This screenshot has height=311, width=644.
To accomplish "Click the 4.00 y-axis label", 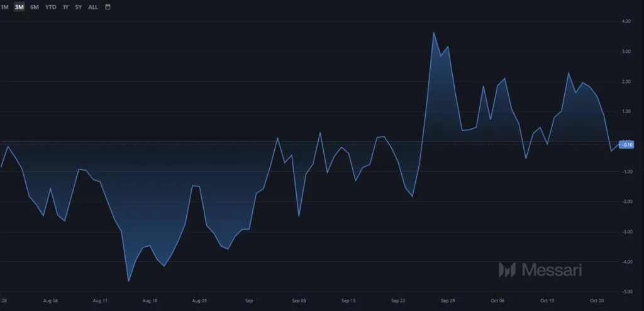I will (626, 21).
